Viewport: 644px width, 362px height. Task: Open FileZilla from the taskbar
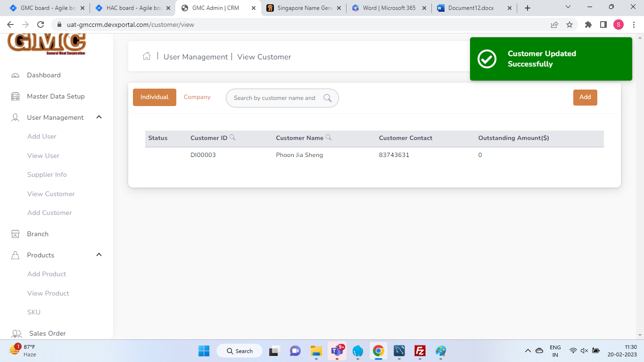pyautogui.click(x=420, y=351)
